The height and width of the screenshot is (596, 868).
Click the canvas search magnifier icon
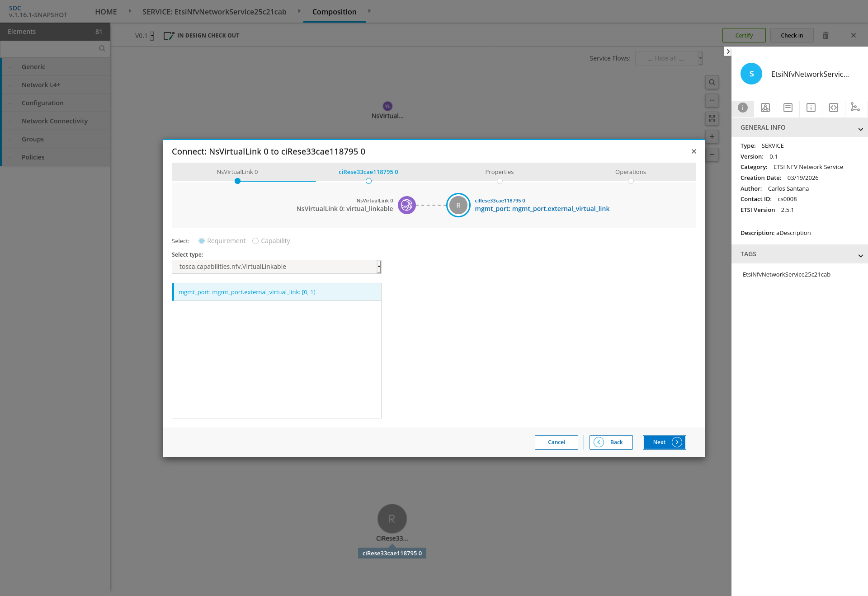[x=712, y=82]
